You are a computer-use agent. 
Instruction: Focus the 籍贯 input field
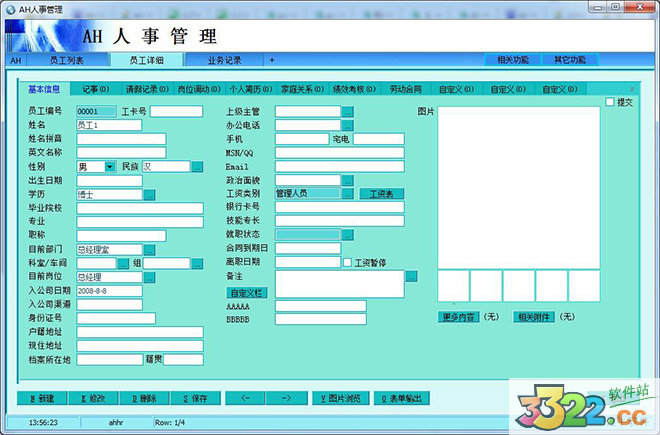point(184,360)
